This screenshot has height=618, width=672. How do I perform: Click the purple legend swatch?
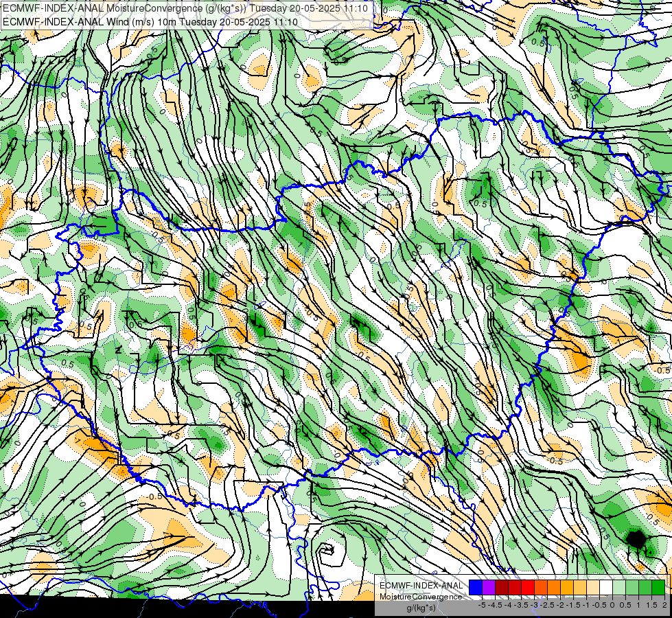(489, 587)
